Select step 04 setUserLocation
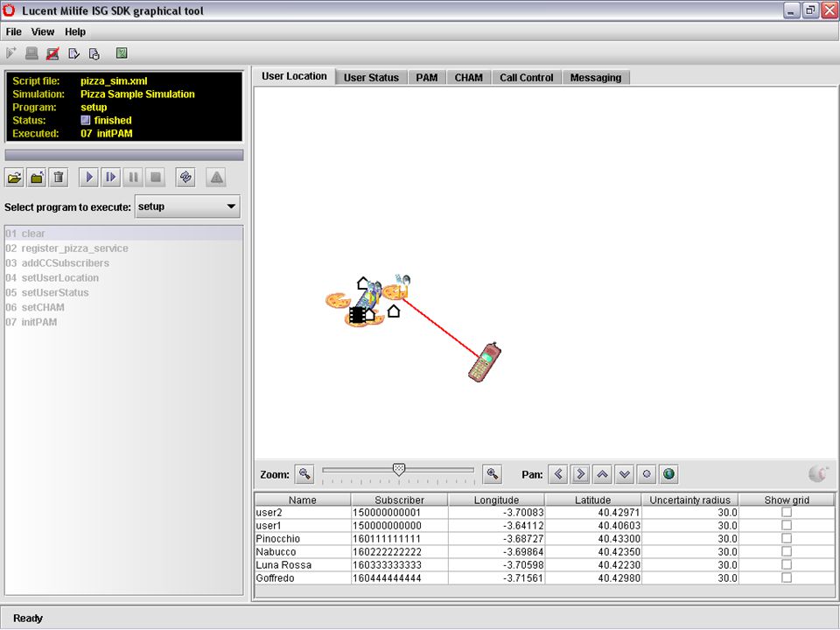Screen dimensions: 840x630 click(123, 278)
